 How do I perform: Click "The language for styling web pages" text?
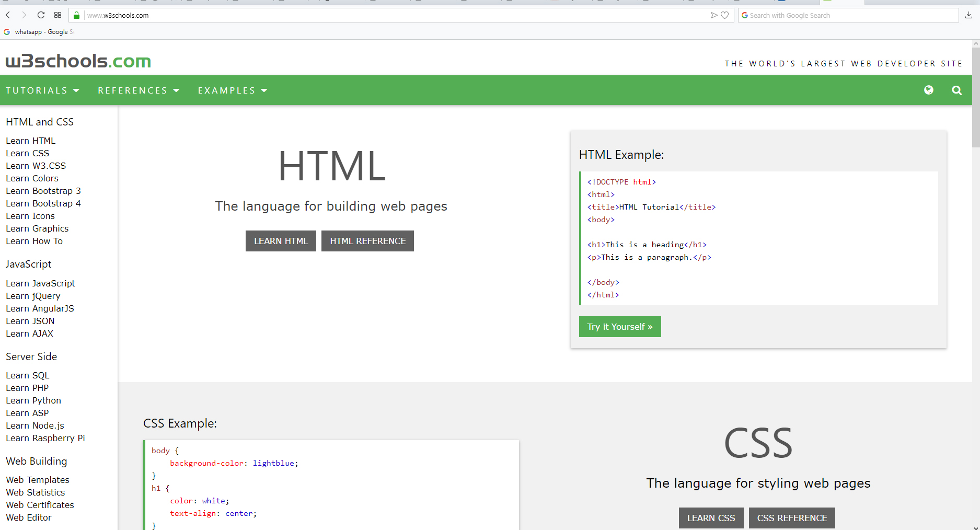[758, 483]
